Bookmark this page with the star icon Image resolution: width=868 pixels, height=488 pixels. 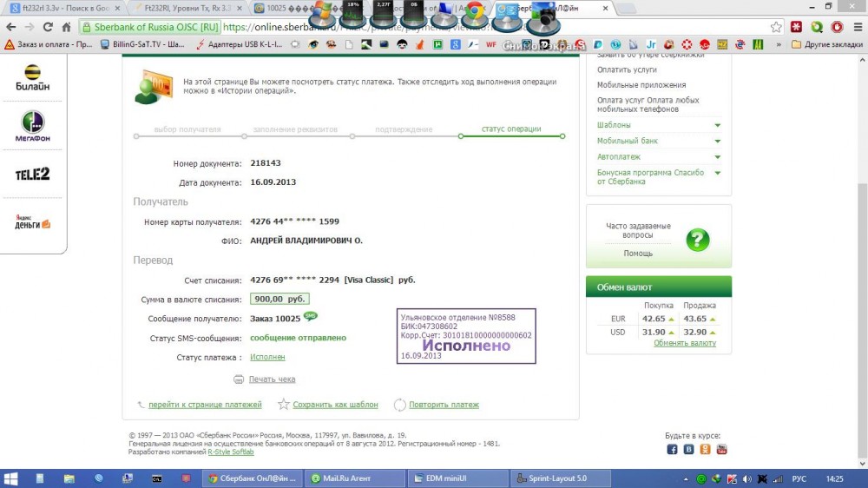click(776, 27)
